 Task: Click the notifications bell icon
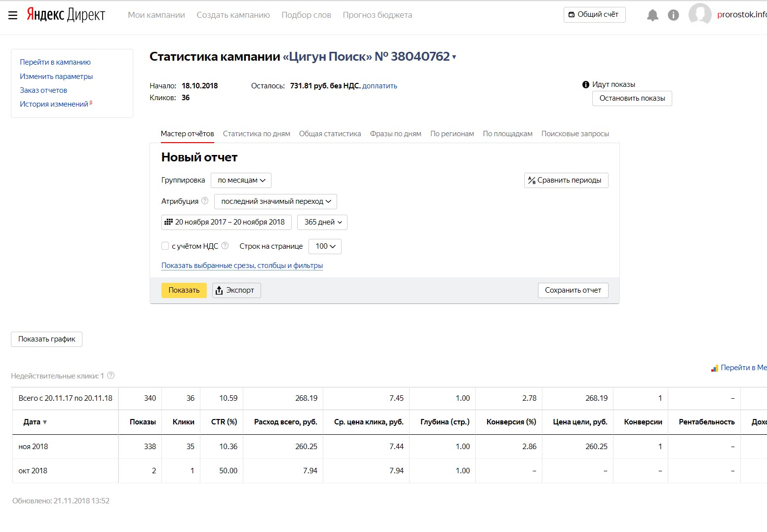click(x=652, y=15)
